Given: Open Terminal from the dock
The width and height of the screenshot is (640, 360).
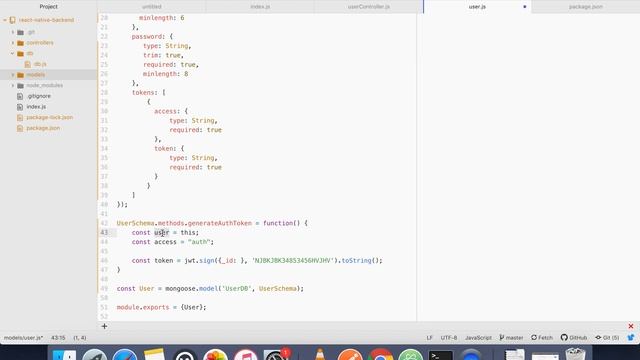Looking at the screenshot, I should (x=441, y=355).
